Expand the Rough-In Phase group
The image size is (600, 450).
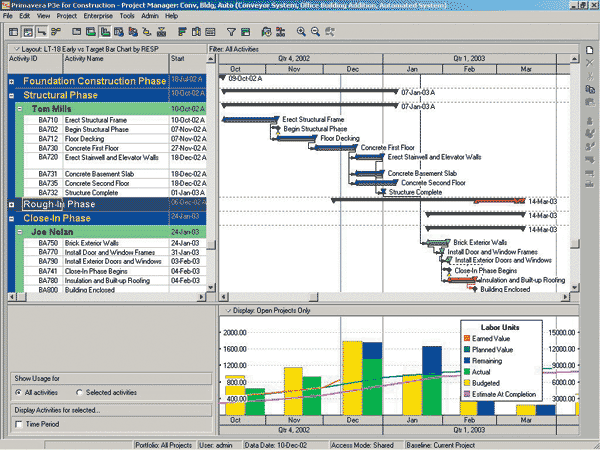pyautogui.click(x=11, y=205)
